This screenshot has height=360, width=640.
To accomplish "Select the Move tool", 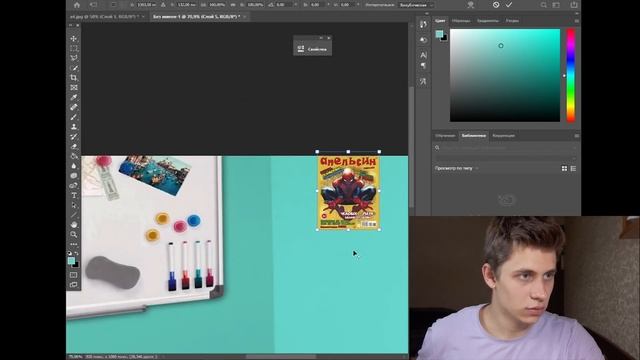I will [74, 38].
